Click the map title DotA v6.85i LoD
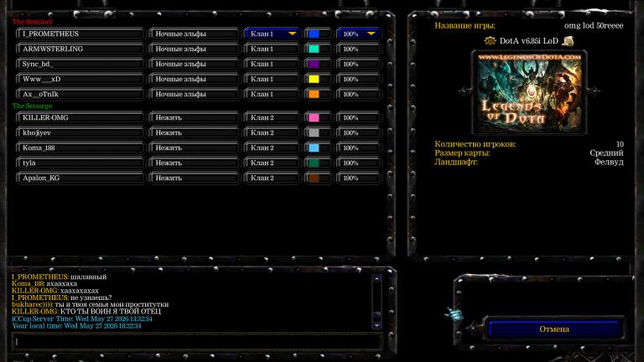This screenshot has width=644, height=362. pos(528,41)
